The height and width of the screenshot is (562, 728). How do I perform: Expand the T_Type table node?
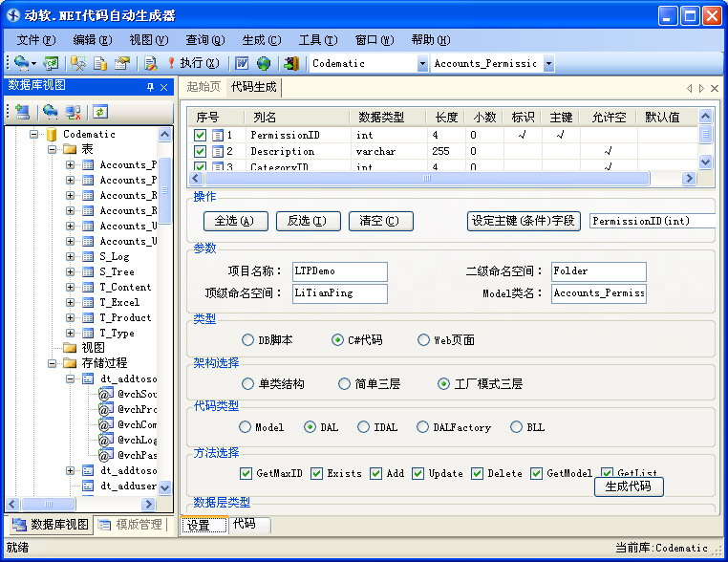tap(70, 333)
